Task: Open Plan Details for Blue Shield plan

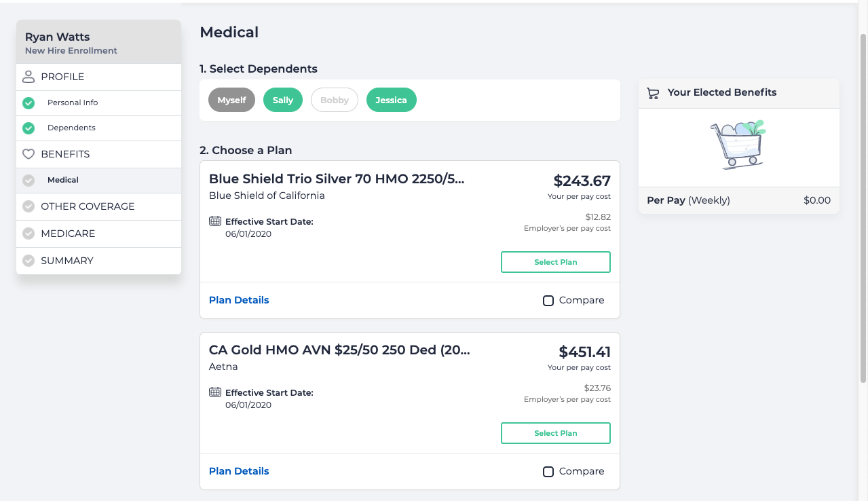Action: (239, 300)
